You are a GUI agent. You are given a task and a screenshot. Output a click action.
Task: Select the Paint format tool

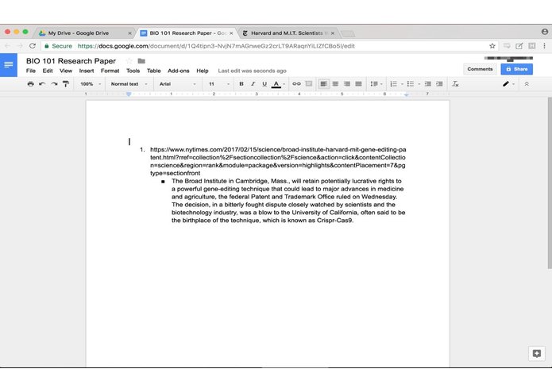(65, 84)
